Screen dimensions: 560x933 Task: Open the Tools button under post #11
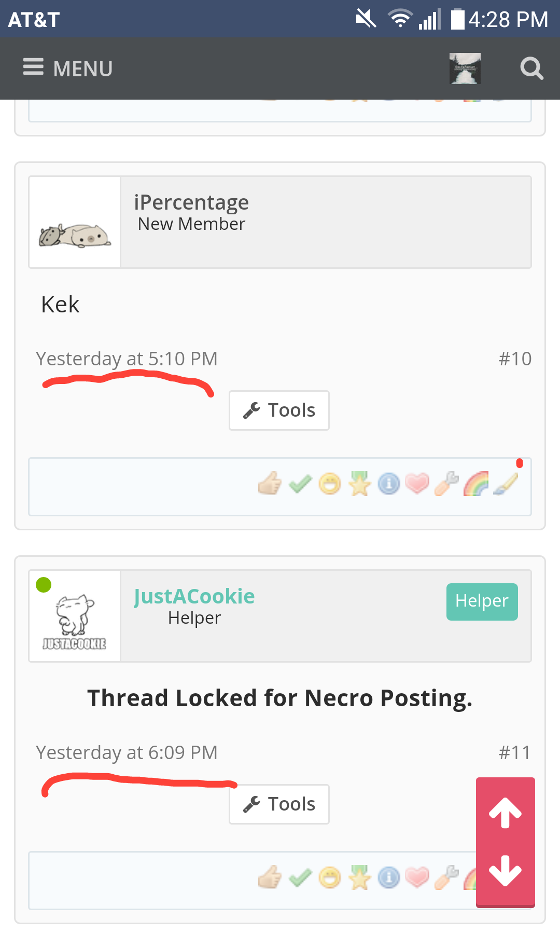(x=279, y=804)
